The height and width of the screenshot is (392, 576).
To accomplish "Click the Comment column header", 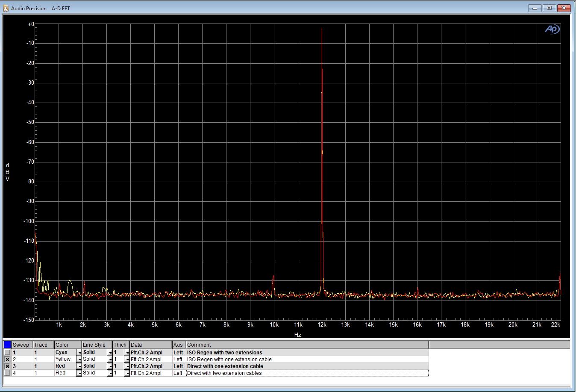I will (307, 345).
